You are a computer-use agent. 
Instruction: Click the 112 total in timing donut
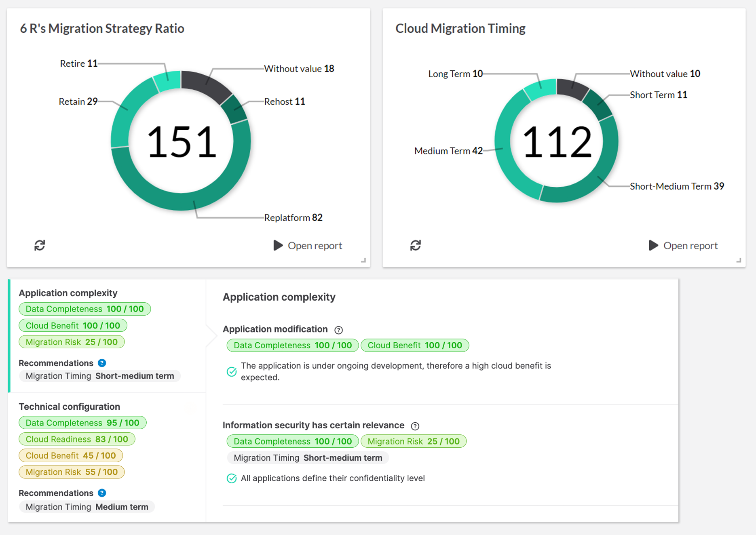tap(557, 141)
